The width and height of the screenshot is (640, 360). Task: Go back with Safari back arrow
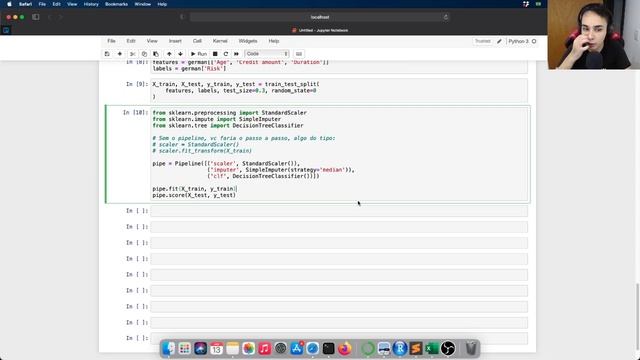point(50,17)
